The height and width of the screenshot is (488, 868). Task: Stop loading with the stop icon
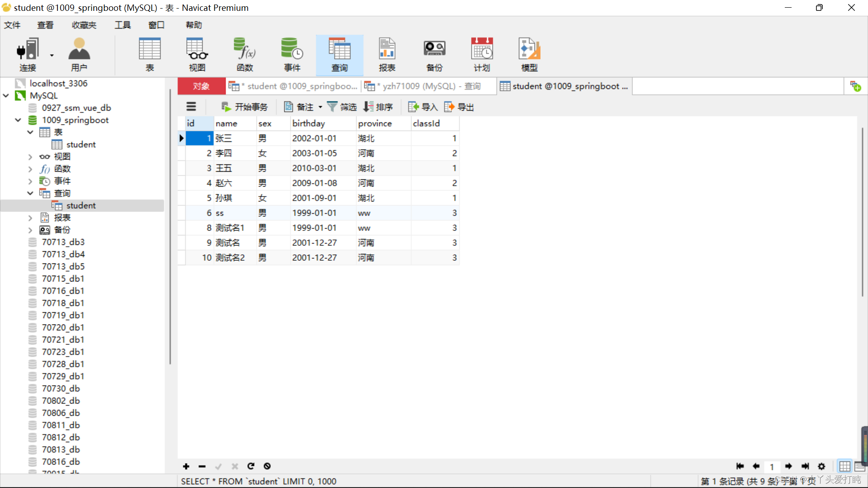pyautogui.click(x=267, y=466)
